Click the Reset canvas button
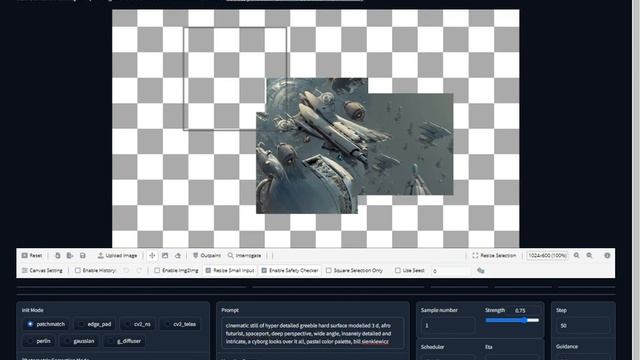The height and width of the screenshot is (360, 640). (x=32, y=256)
